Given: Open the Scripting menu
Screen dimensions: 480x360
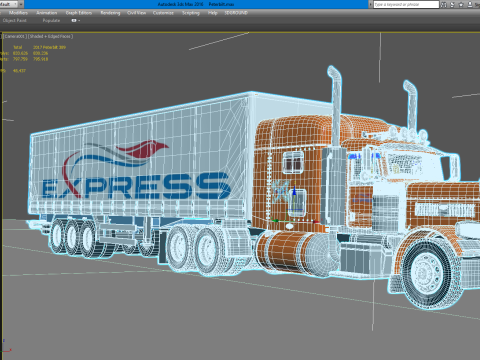Looking at the screenshot, I should 191,13.
